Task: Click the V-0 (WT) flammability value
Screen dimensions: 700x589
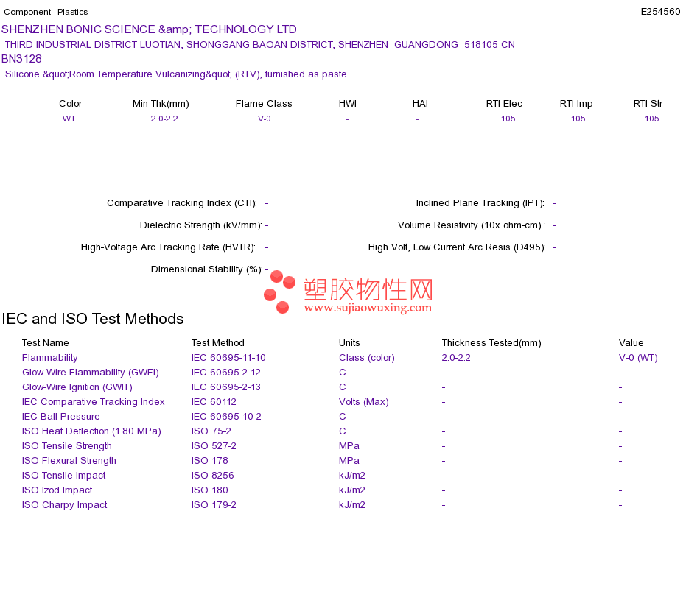Action: (x=638, y=357)
